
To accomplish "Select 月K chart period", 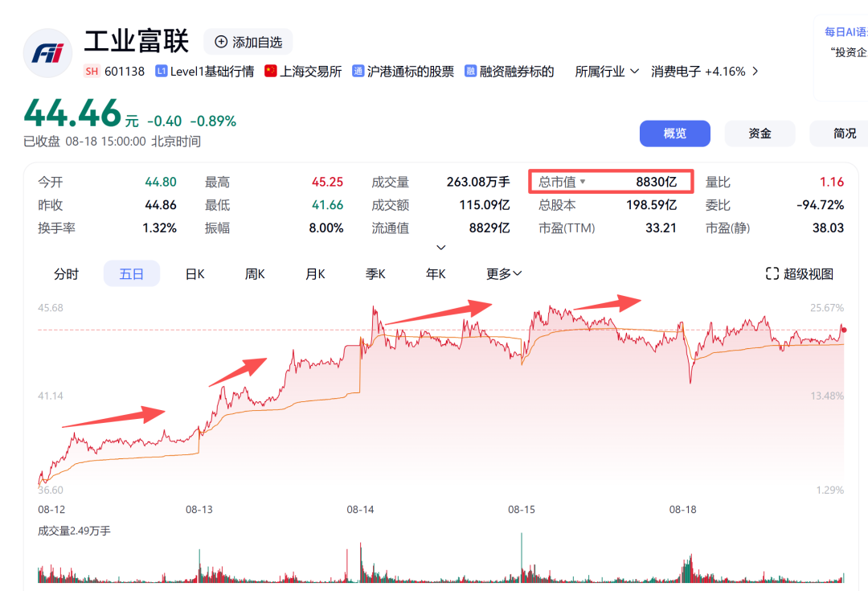I will 315,273.
